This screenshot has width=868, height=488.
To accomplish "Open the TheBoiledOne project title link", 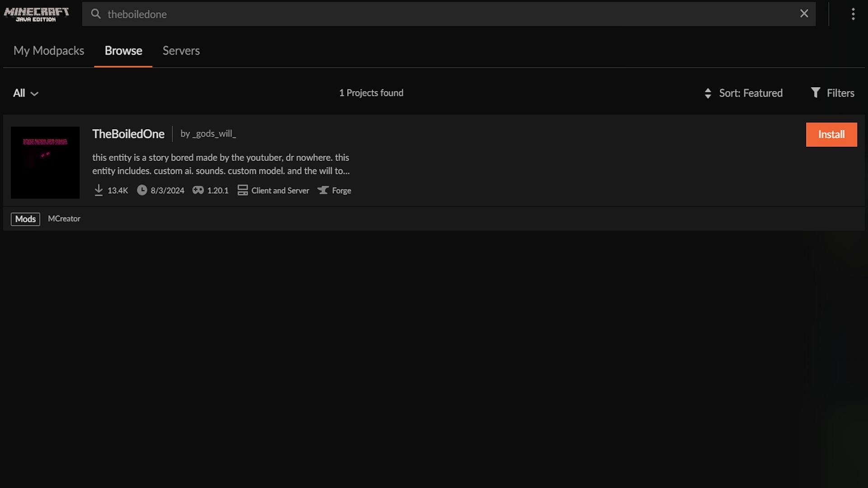I will click(128, 134).
